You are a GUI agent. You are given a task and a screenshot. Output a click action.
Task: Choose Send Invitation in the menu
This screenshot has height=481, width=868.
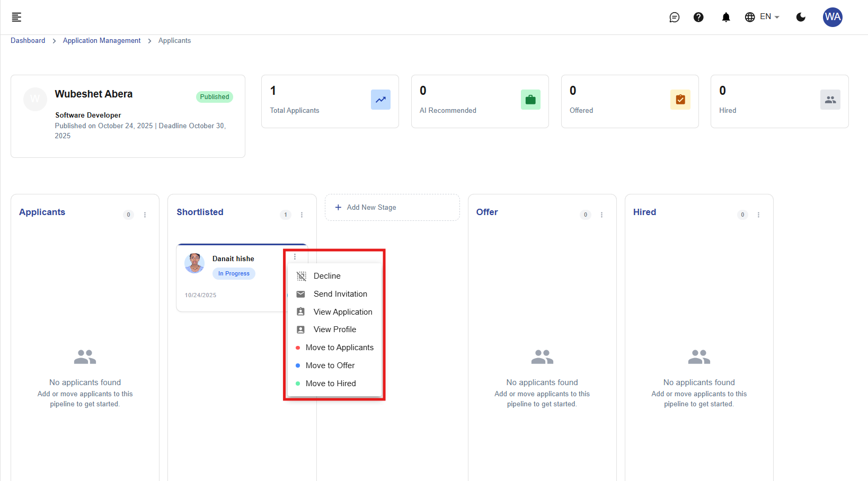click(340, 294)
